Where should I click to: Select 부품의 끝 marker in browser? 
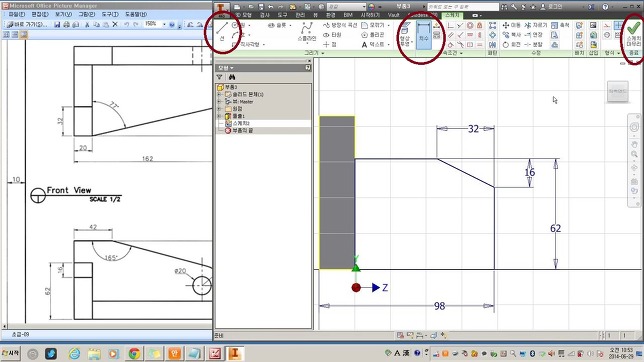coord(239,131)
